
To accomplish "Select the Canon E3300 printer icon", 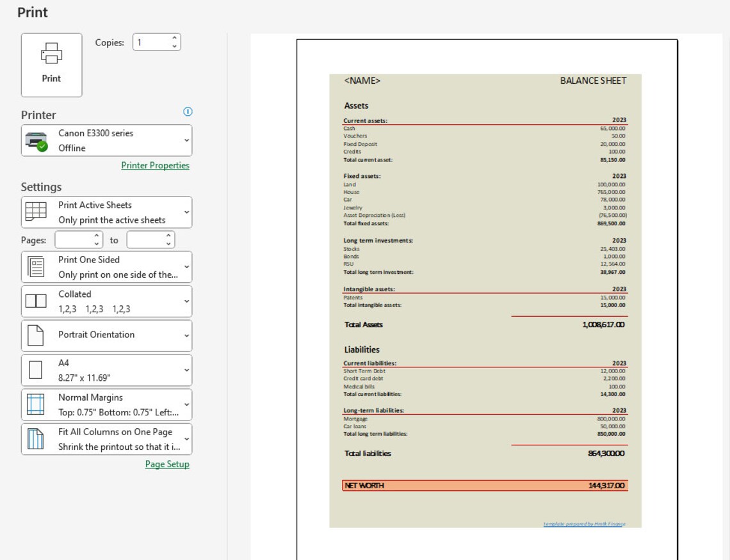I will (x=37, y=139).
